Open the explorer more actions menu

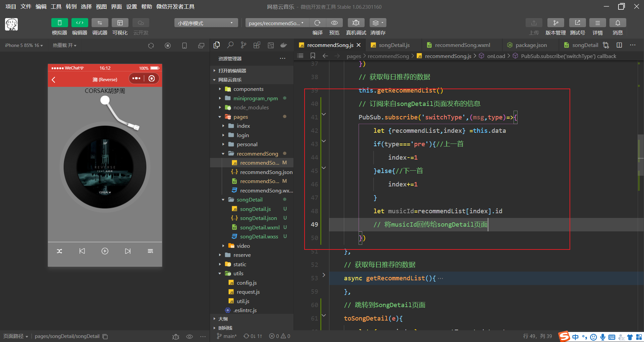pyautogui.click(x=283, y=58)
